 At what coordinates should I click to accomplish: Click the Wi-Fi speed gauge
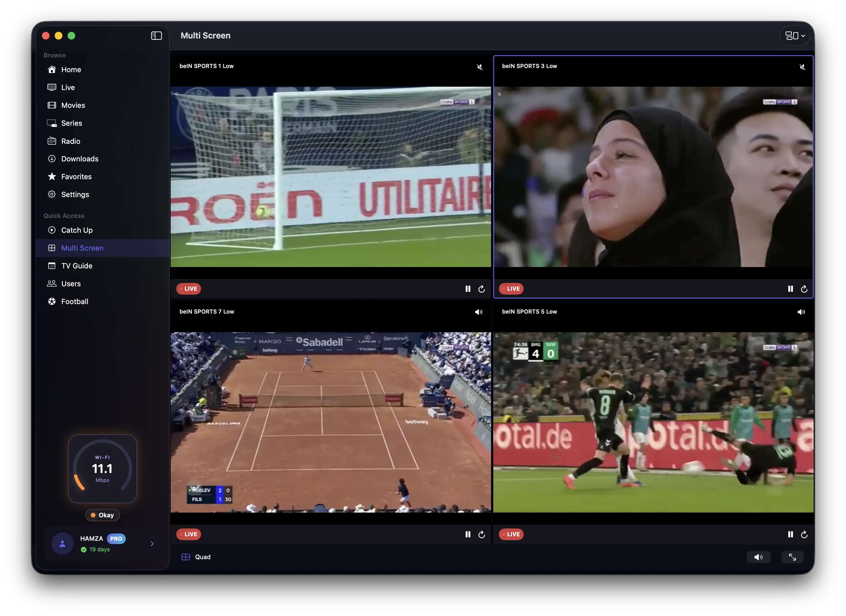103,469
